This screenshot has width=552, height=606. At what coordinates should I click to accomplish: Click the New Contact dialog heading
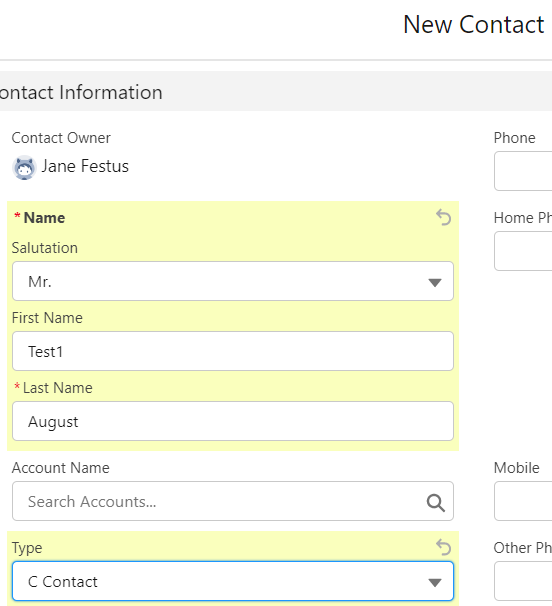pos(474,24)
